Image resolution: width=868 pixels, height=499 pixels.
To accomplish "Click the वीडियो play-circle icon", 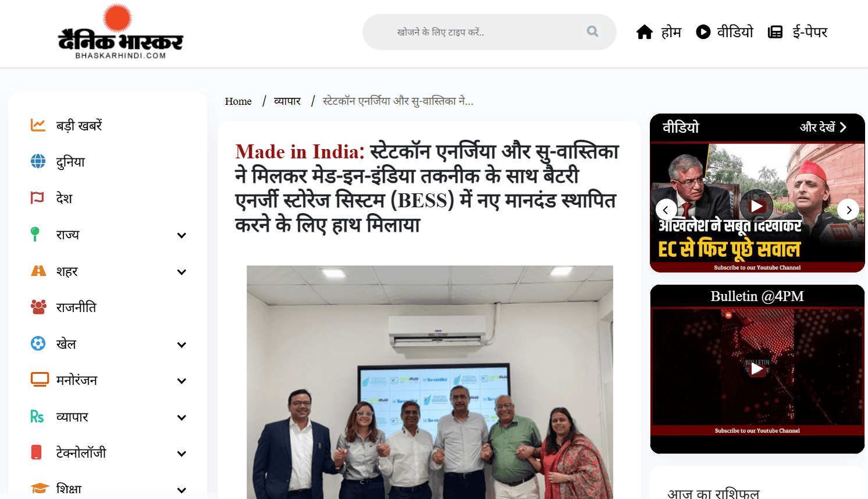I will point(703,32).
